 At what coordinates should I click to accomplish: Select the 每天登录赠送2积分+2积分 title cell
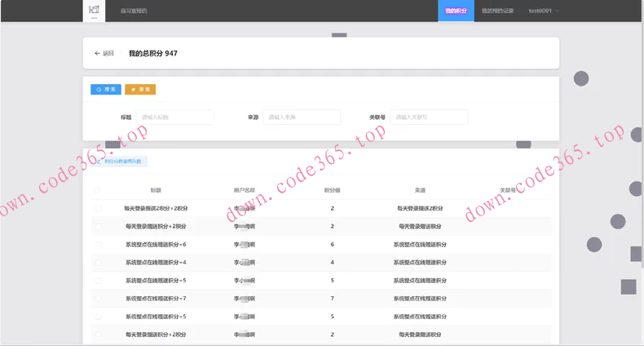pyautogui.click(x=156, y=208)
